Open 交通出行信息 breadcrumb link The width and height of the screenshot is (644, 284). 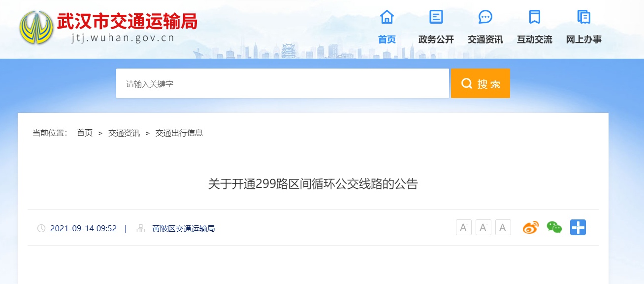[179, 133]
